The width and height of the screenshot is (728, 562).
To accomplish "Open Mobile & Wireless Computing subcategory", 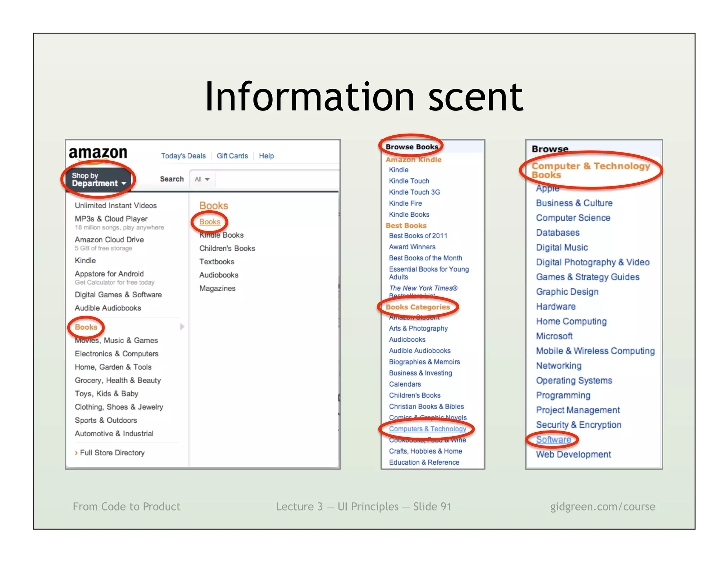I will click(595, 351).
